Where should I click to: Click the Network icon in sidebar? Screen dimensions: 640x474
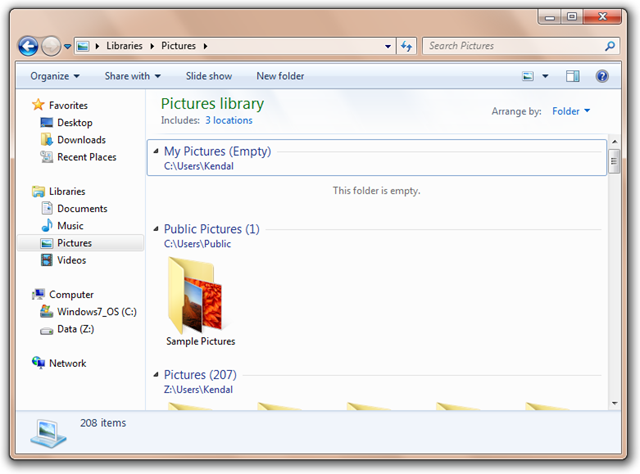pos(39,363)
